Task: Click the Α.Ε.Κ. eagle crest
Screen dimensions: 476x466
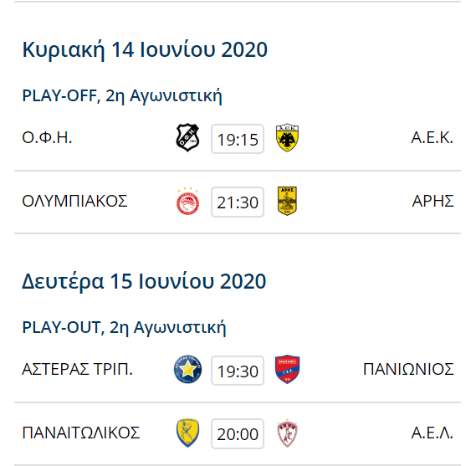Action: (x=287, y=137)
